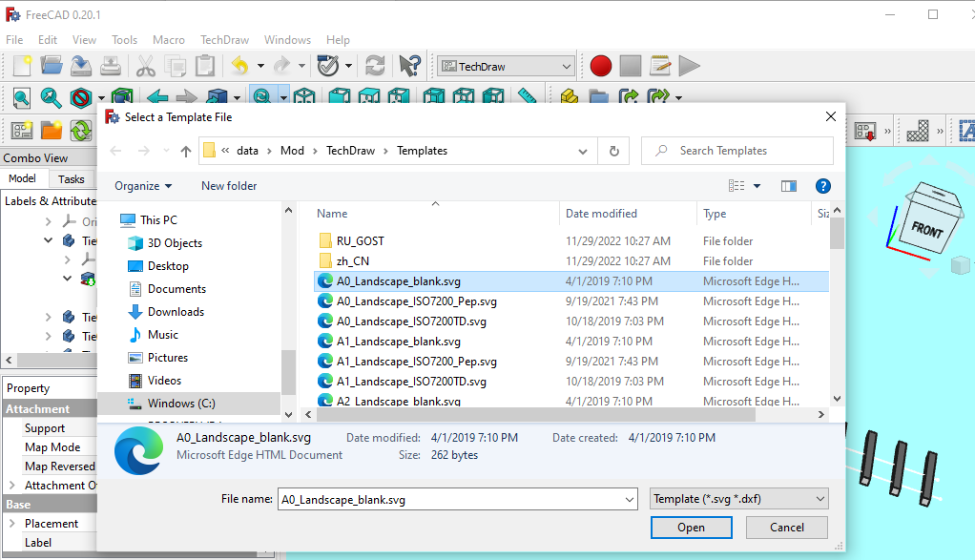Open a document with the folder icon
975x560 pixels.
click(51, 65)
